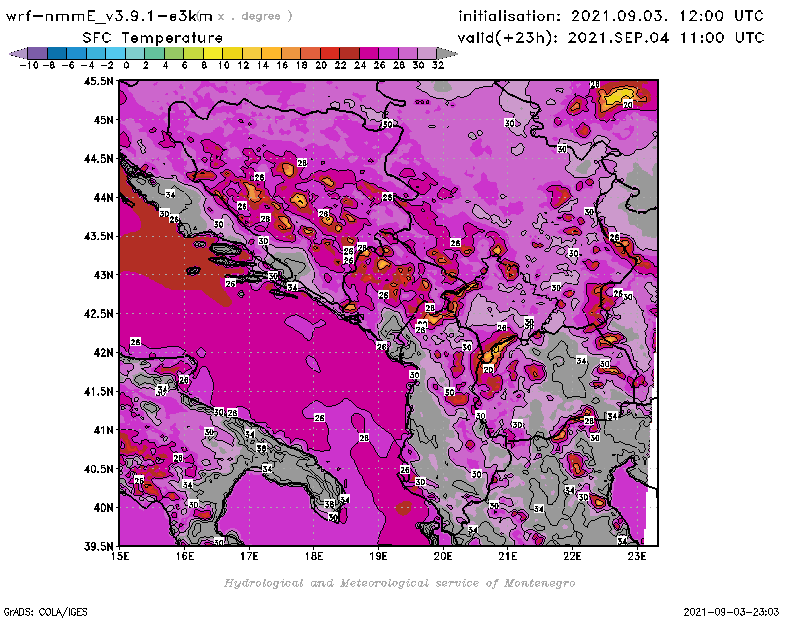The width and height of the screenshot is (800, 618).
Task: Click the latitude axis label '42.5N'
Action: tap(98, 314)
